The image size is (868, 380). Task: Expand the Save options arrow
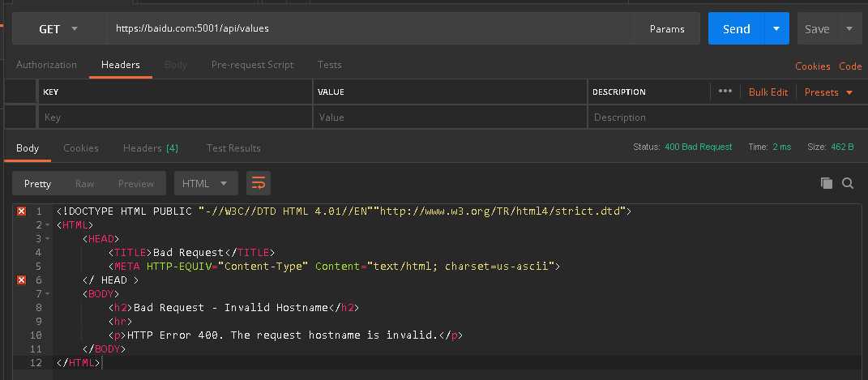[x=849, y=28]
